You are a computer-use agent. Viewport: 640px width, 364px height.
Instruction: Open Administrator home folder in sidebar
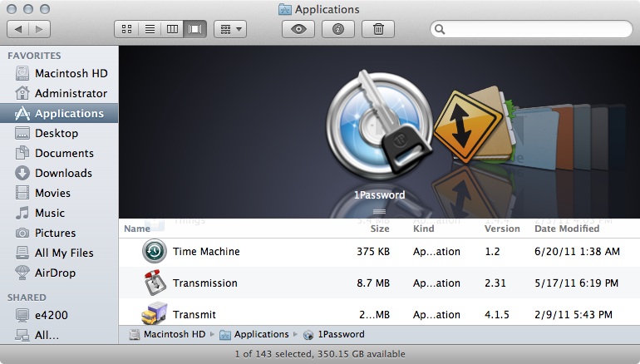tap(59, 93)
